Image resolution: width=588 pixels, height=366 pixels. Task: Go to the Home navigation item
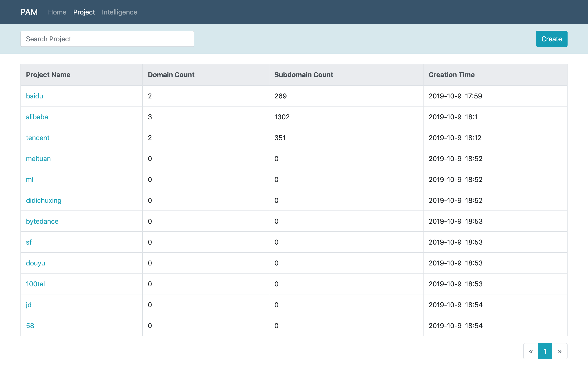(x=57, y=12)
